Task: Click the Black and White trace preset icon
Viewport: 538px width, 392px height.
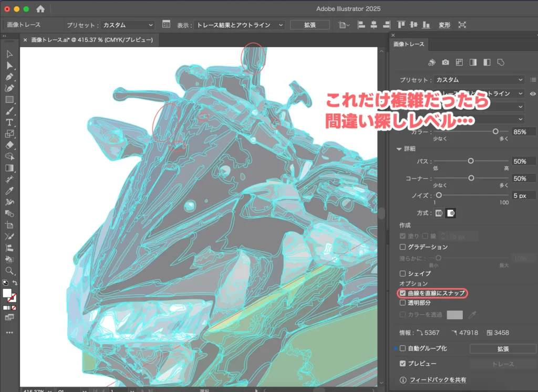Action: (487, 62)
